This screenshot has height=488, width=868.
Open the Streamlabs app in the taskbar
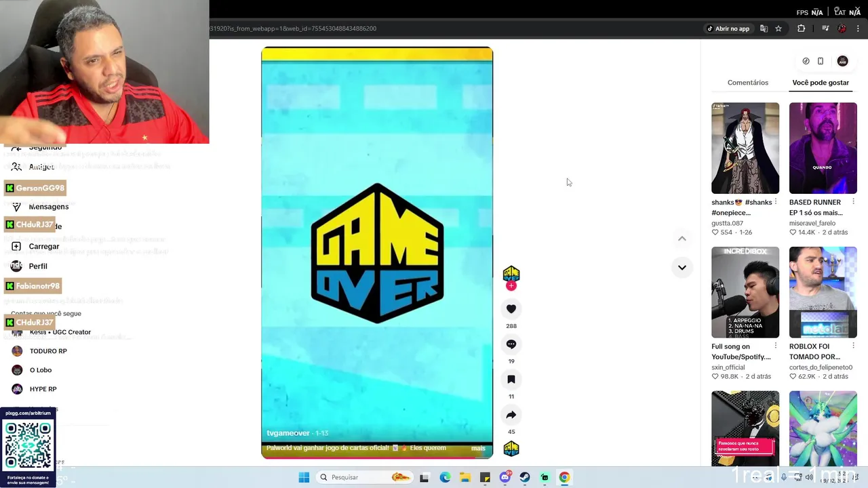pyautogui.click(x=545, y=477)
